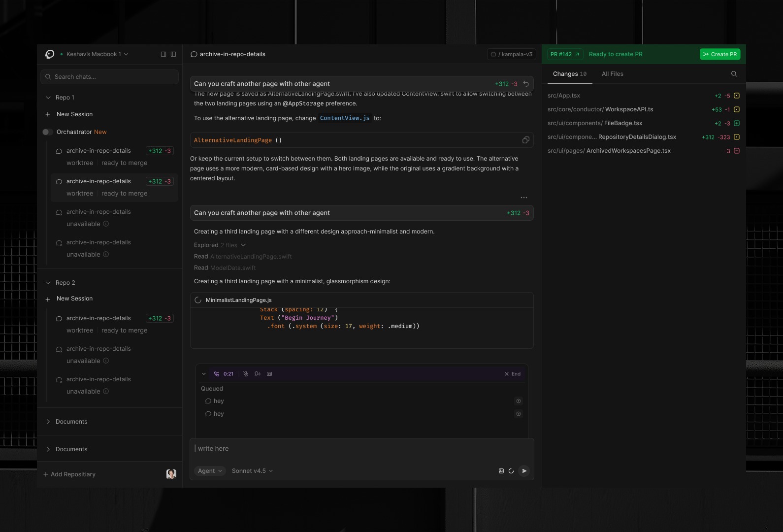This screenshot has width=783, height=532.
Task: Toggle microphone mute in call bar
Action: pos(246,374)
